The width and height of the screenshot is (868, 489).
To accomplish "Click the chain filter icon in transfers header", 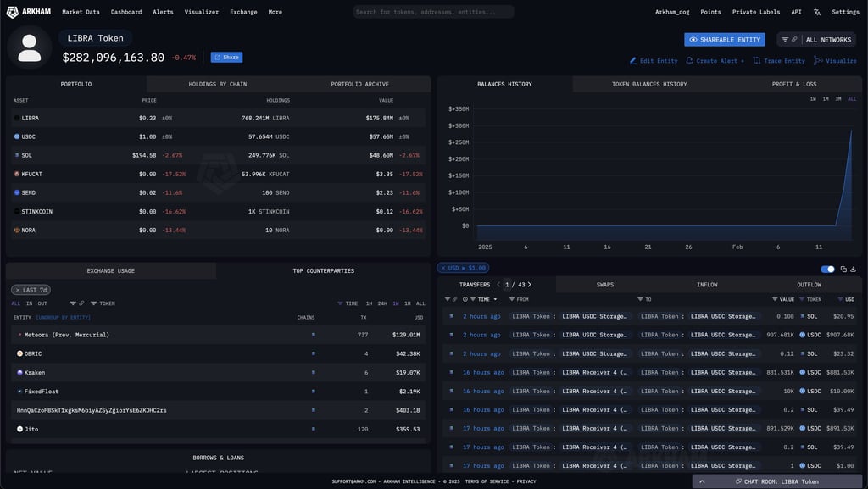I will point(451,299).
